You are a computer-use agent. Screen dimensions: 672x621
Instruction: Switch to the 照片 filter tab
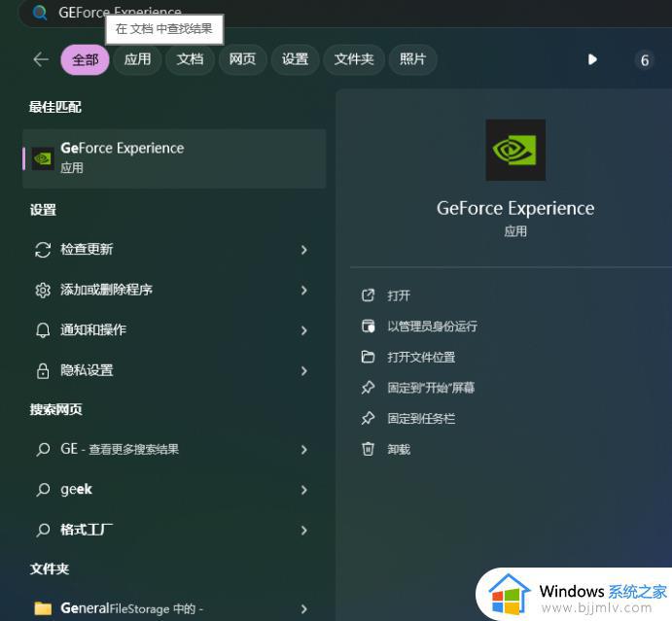click(x=412, y=59)
